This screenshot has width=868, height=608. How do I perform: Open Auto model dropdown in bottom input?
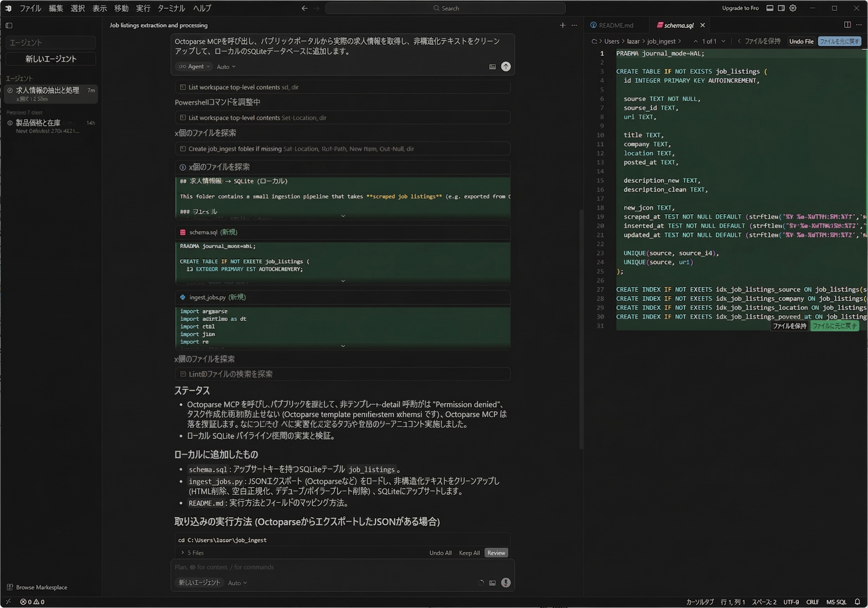pyautogui.click(x=237, y=583)
